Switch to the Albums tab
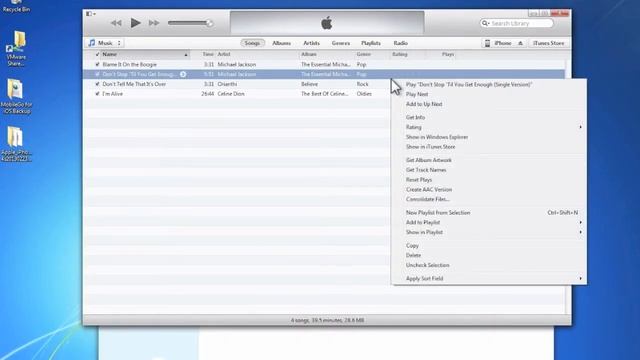 (282, 43)
